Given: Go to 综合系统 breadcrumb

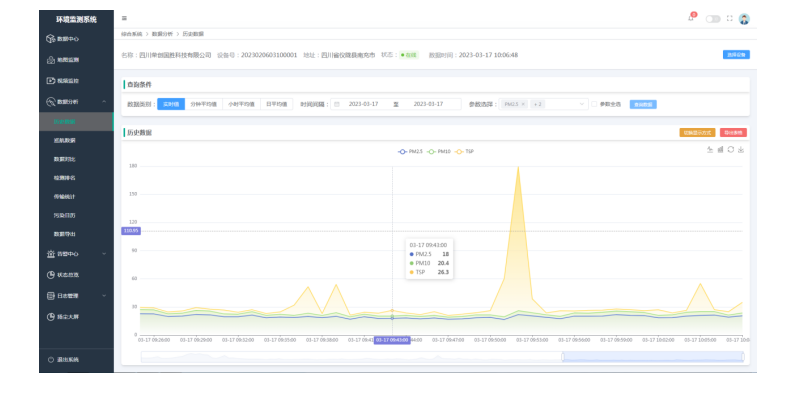Looking at the screenshot, I should point(132,34).
